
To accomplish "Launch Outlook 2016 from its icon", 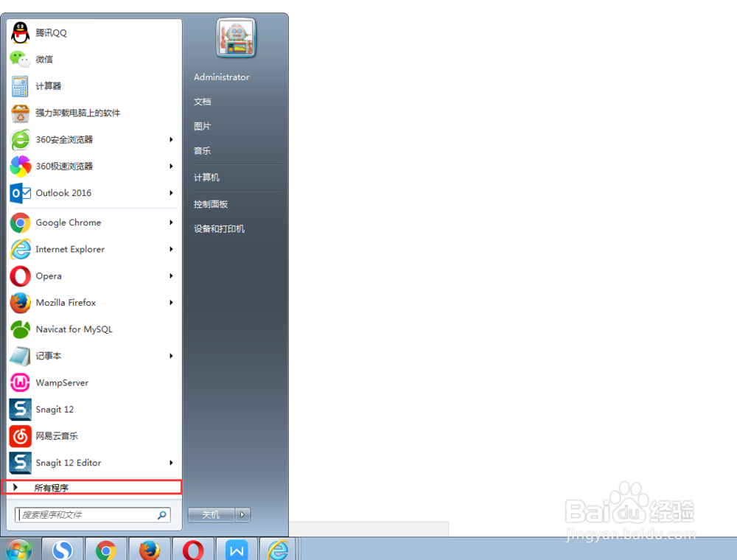I will (20, 193).
